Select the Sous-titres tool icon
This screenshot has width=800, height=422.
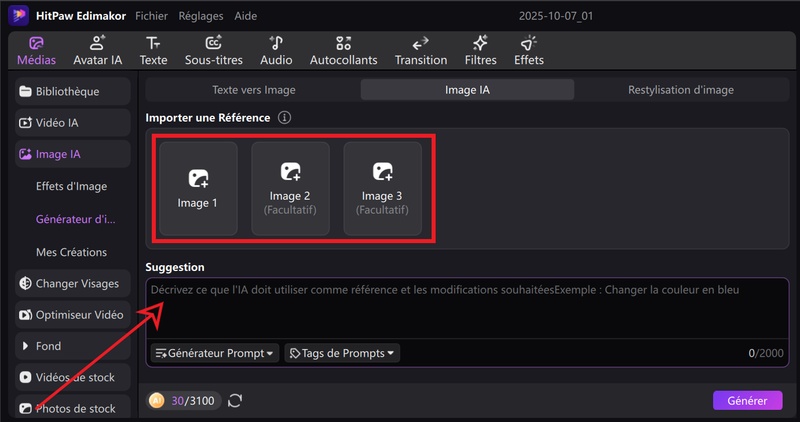[213, 50]
